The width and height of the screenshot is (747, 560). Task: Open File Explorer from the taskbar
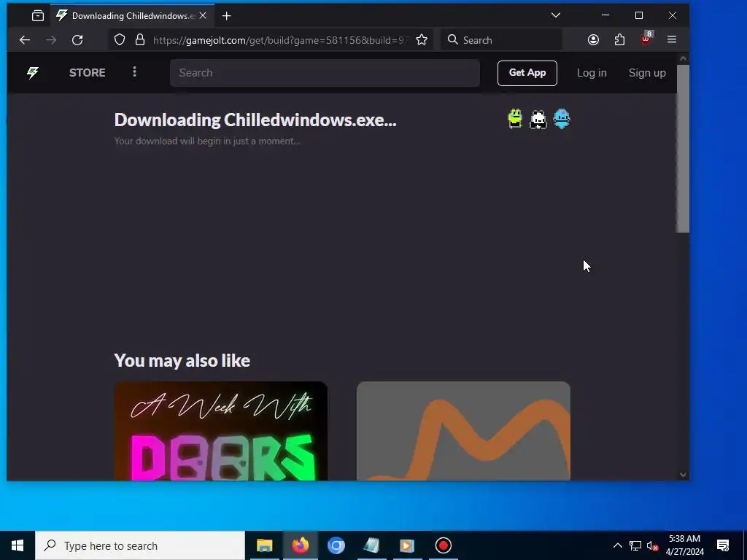pos(264,545)
